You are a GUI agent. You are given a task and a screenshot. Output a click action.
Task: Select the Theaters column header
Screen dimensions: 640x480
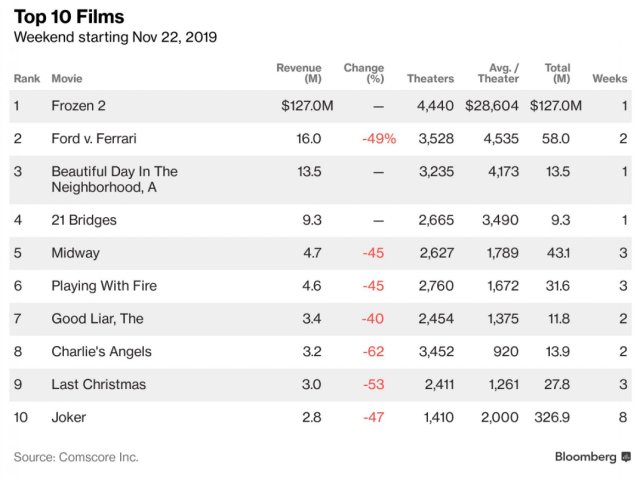point(430,78)
